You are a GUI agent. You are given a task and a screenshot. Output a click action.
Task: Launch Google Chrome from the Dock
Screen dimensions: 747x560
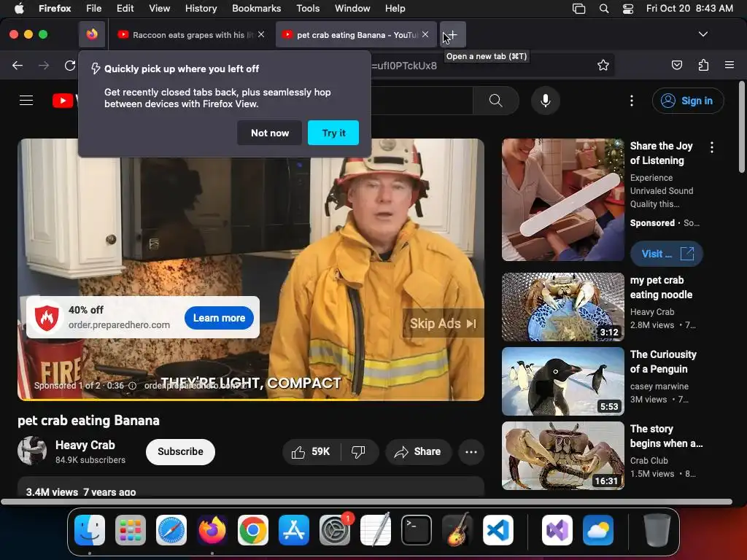pyautogui.click(x=253, y=530)
